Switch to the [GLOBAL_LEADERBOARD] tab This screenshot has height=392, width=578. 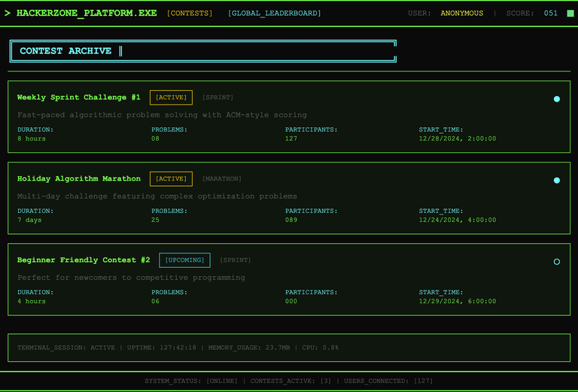[x=274, y=14]
